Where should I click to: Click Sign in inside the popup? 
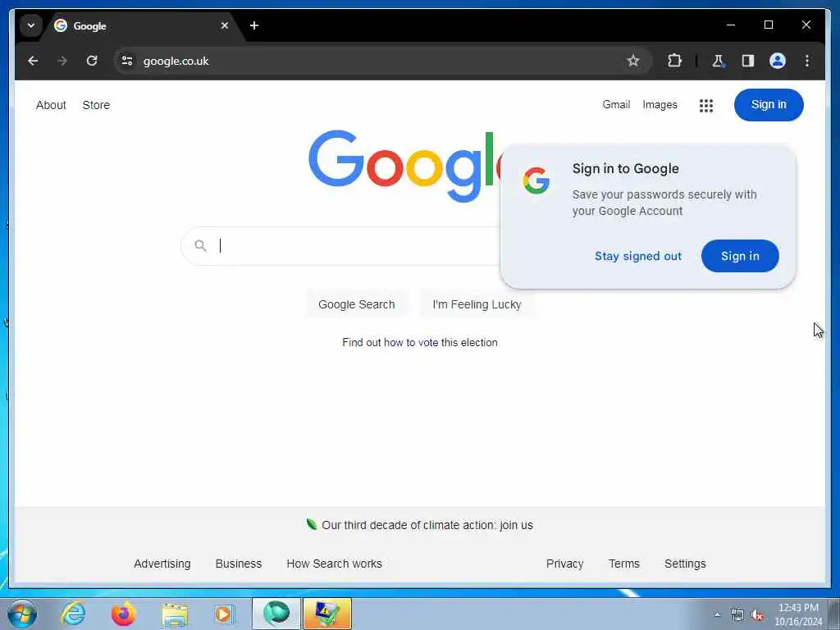pos(740,256)
